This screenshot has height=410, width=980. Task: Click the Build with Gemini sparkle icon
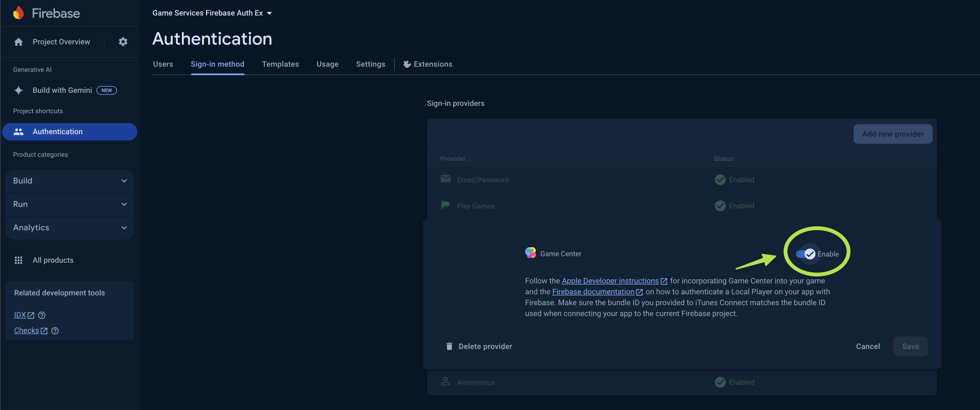(18, 90)
